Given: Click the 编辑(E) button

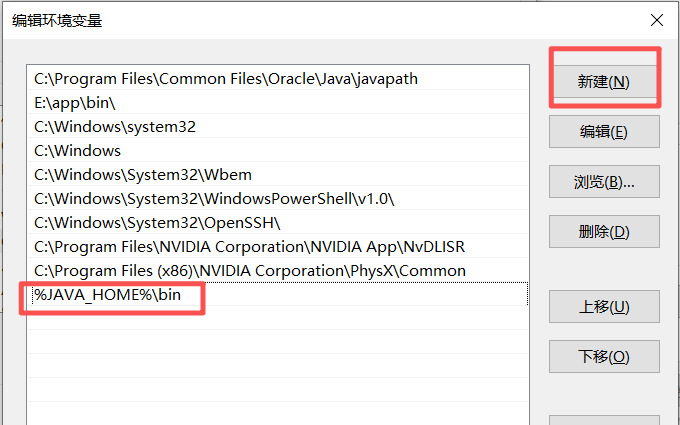Looking at the screenshot, I should click(604, 131).
